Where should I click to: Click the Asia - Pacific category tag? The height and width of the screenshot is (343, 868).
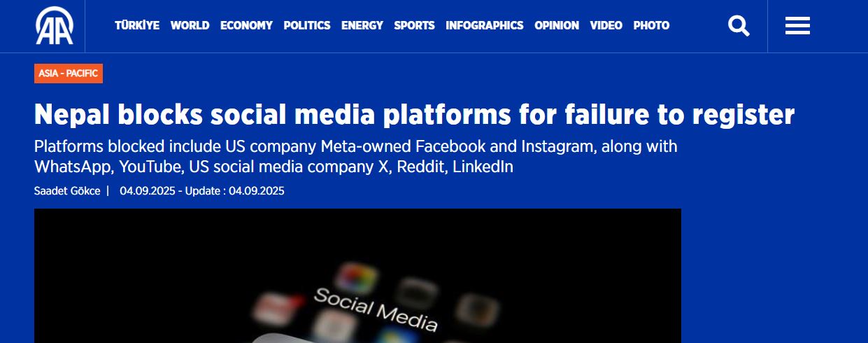pos(69,73)
